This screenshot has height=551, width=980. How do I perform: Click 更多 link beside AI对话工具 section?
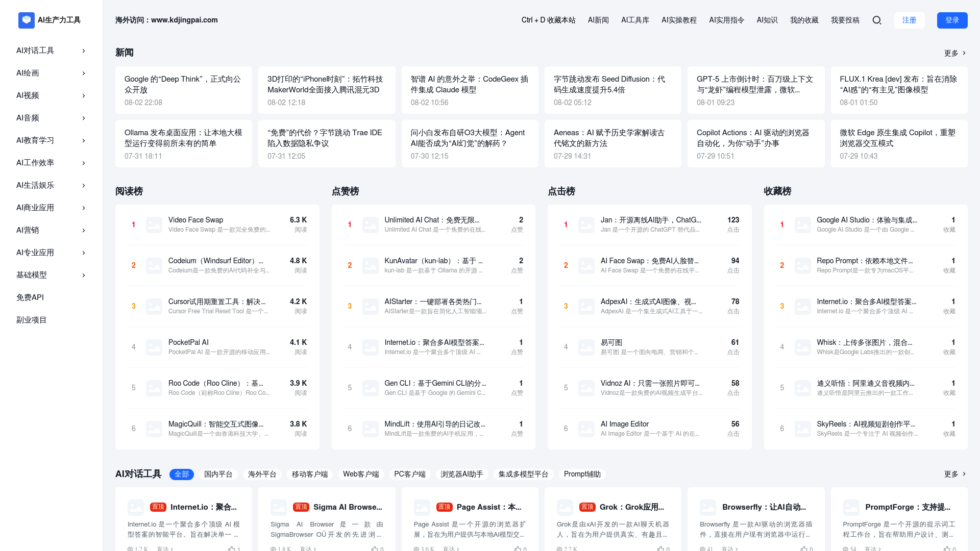(x=955, y=474)
